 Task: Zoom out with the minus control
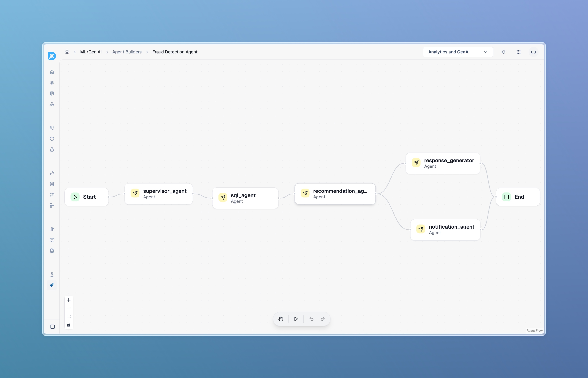point(69,308)
